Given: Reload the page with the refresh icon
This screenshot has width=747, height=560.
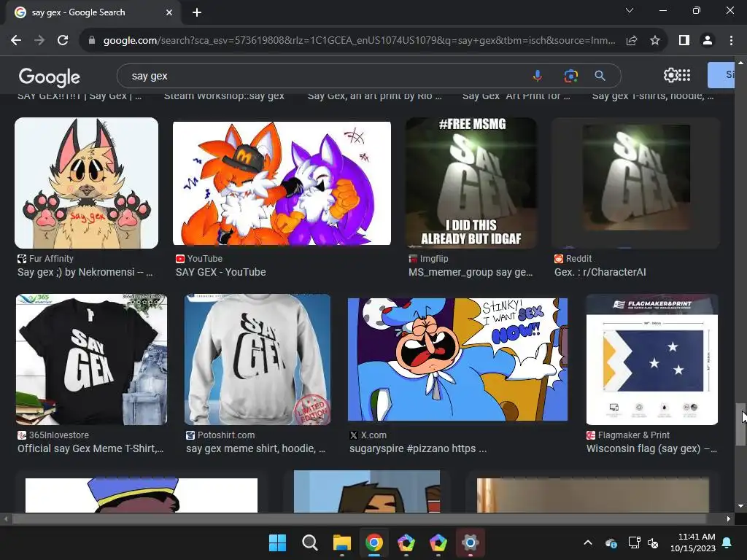Looking at the screenshot, I should pyautogui.click(x=63, y=41).
